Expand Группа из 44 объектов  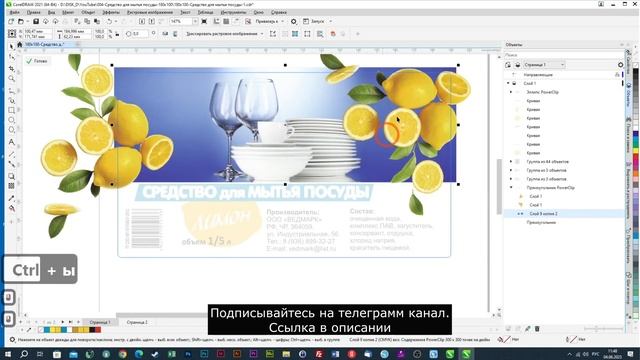(511, 162)
